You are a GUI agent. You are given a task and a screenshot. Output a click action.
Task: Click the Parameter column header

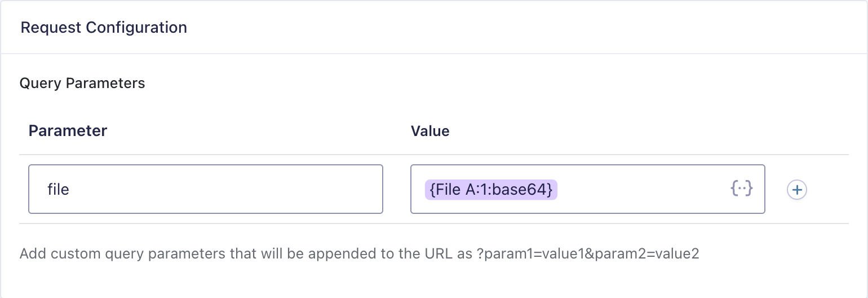pyautogui.click(x=68, y=131)
